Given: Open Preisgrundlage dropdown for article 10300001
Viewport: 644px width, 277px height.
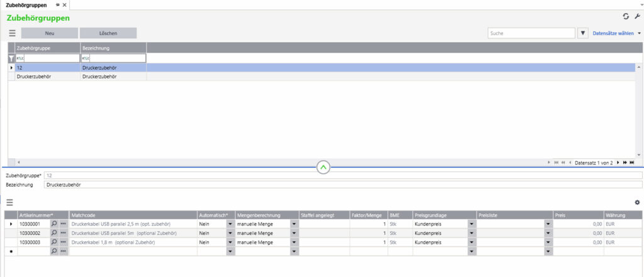Looking at the screenshot, I should click(472, 224).
